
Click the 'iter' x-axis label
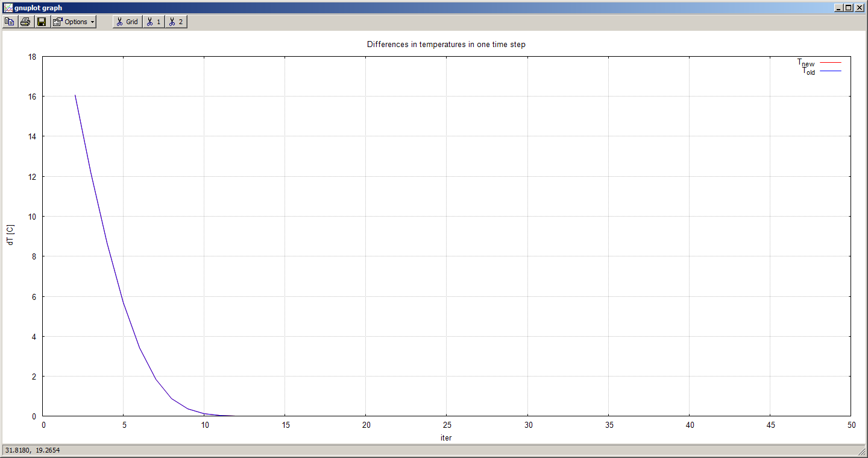pos(446,437)
